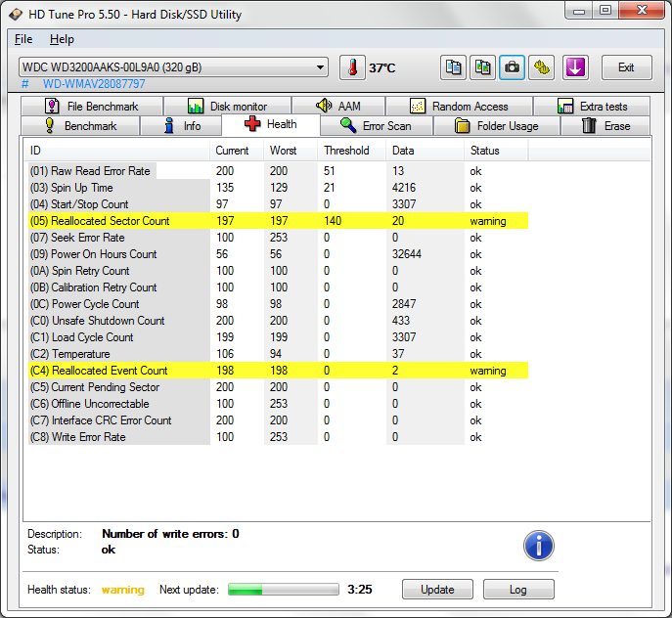The width and height of the screenshot is (672, 618).
Task: Click the HD Tune app icon in title bar
Action: [16, 15]
